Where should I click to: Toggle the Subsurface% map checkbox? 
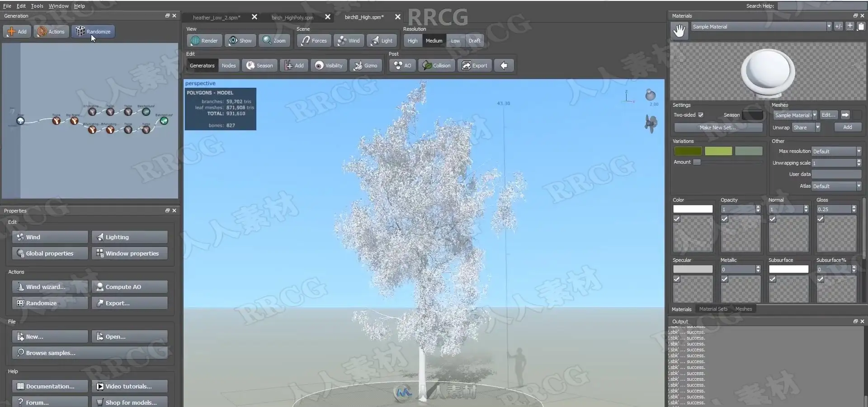click(x=821, y=279)
